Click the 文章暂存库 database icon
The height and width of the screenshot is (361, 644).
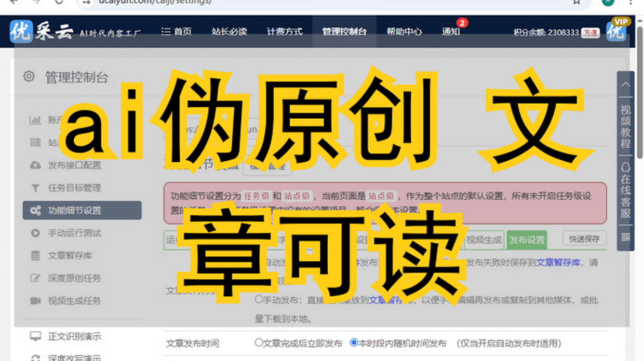tap(35, 256)
